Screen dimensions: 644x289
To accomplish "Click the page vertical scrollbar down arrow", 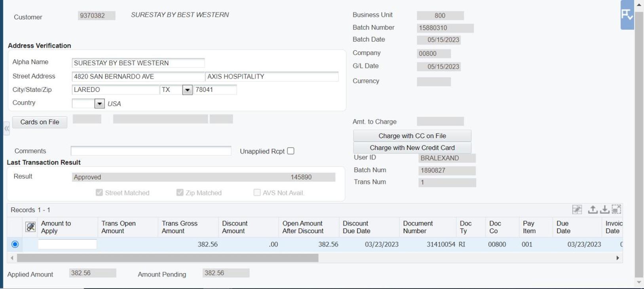I will click(x=639, y=282).
